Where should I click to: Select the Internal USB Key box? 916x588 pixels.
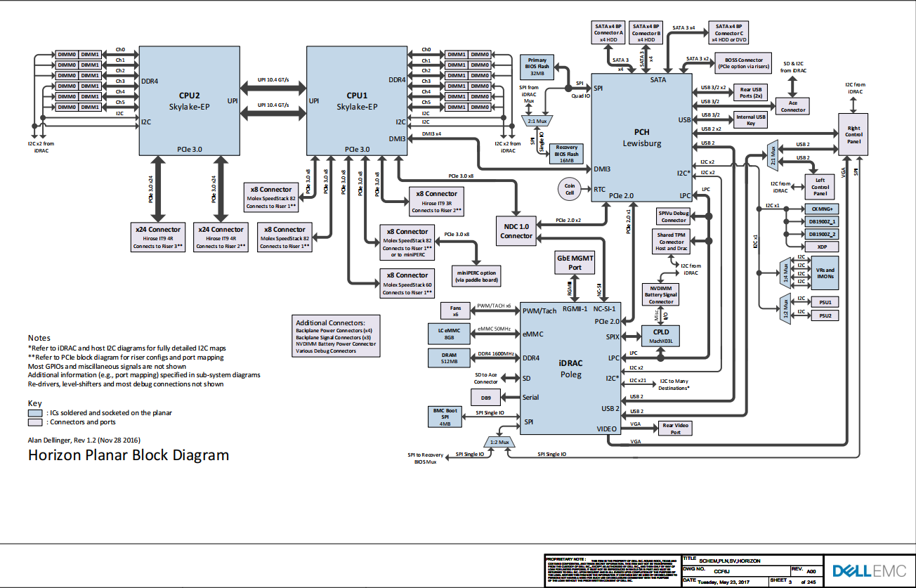click(751, 119)
